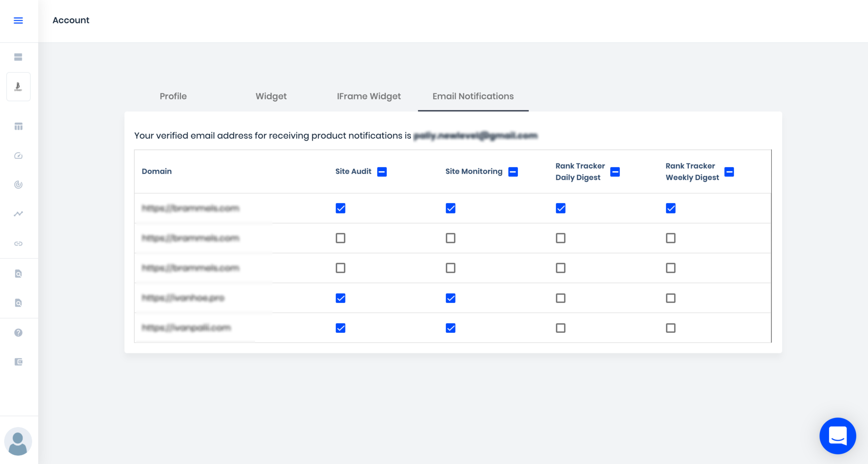Expand Site Audit column options
Image resolution: width=868 pixels, height=464 pixels.
(x=382, y=171)
